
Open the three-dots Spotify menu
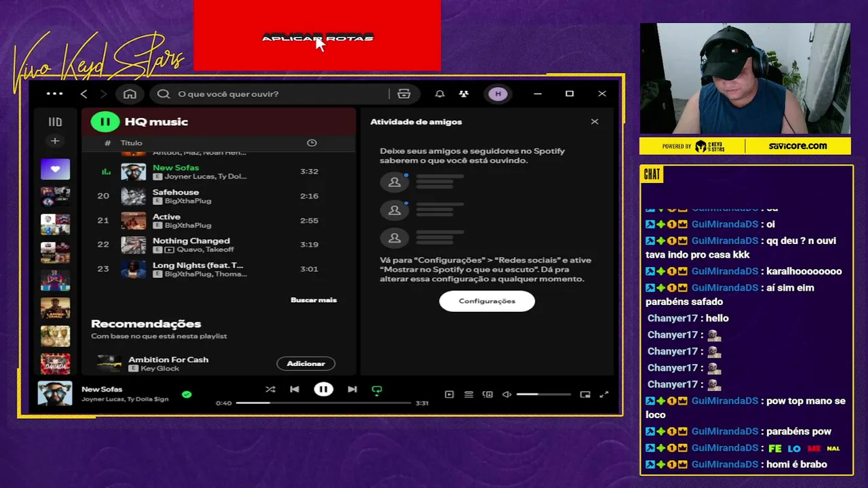[x=54, y=94]
